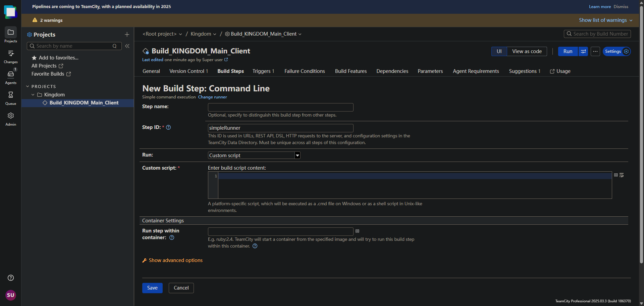Click star icon beside Add to favorites
The height and width of the screenshot is (306, 644).
(34, 58)
